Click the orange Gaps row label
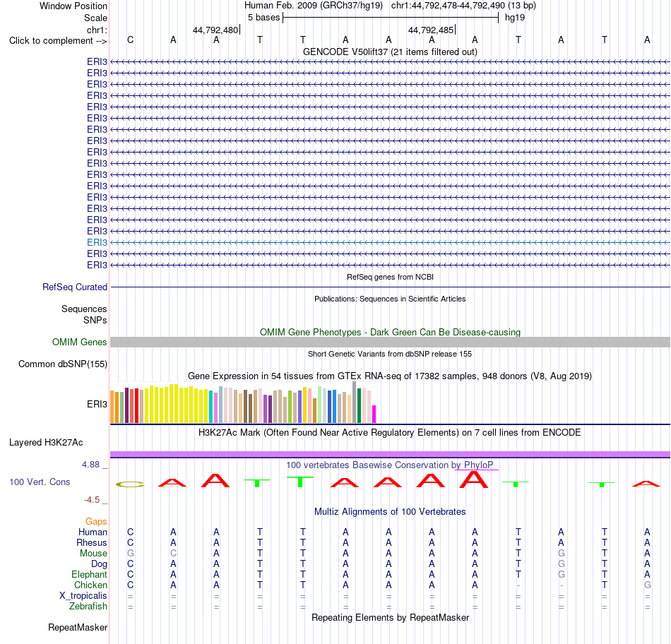 pyautogui.click(x=96, y=521)
